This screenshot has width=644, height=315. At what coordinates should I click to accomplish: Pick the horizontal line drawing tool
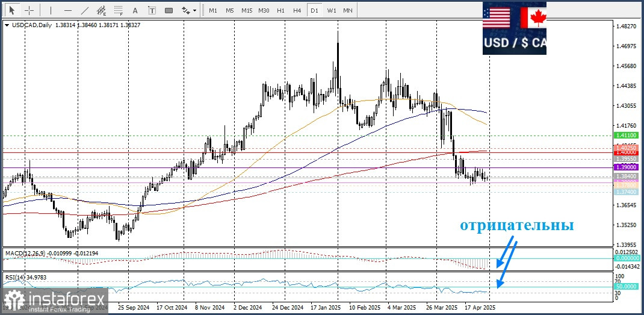tap(67, 10)
